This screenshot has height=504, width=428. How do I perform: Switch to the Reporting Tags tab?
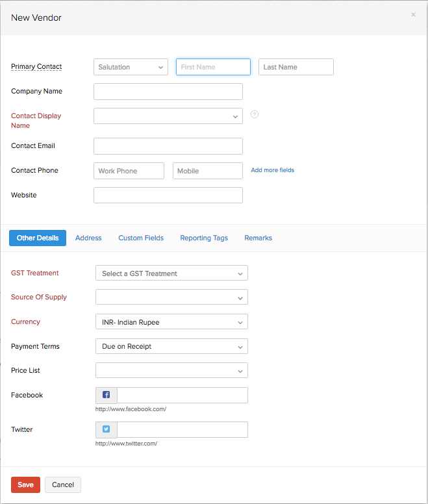tap(204, 238)
